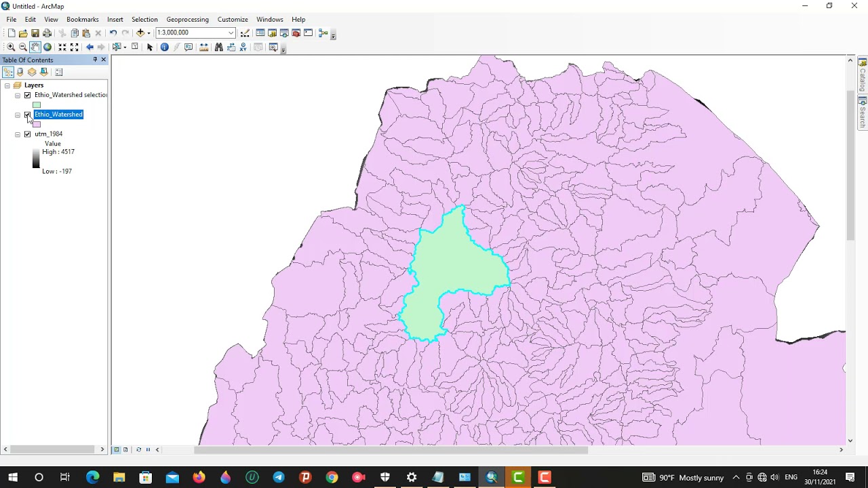This screenshot has width=868, height=488.
Task: Collapse the Ethio_Watershed selection layer legend
Action: [x=18, y=95]
